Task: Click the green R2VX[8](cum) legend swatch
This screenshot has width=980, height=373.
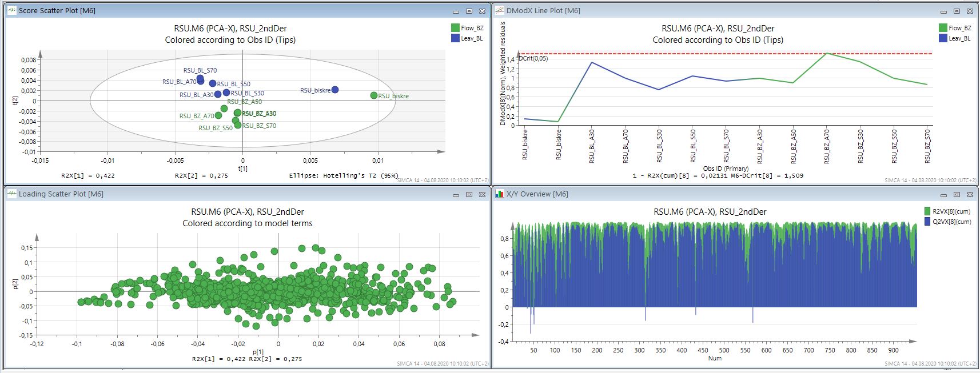Action: click(x=927, y=211)
